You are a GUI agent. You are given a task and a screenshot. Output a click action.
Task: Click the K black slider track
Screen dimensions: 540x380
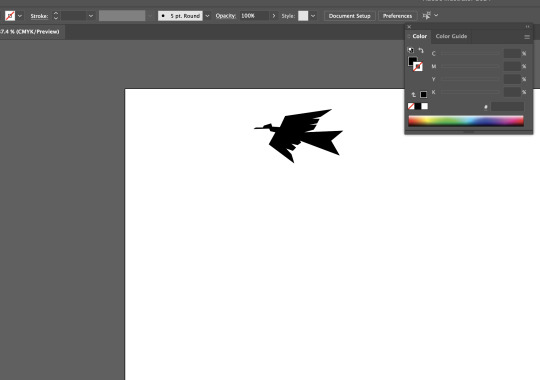point(470,92)
